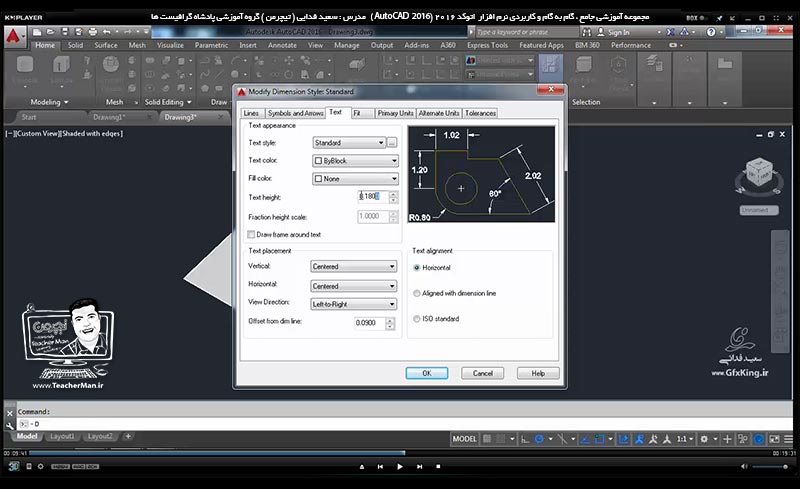The height and width of the screenshot is (489, 800).
Task: Select the Horizontal text alignment radio
Action: click(417, 267)
